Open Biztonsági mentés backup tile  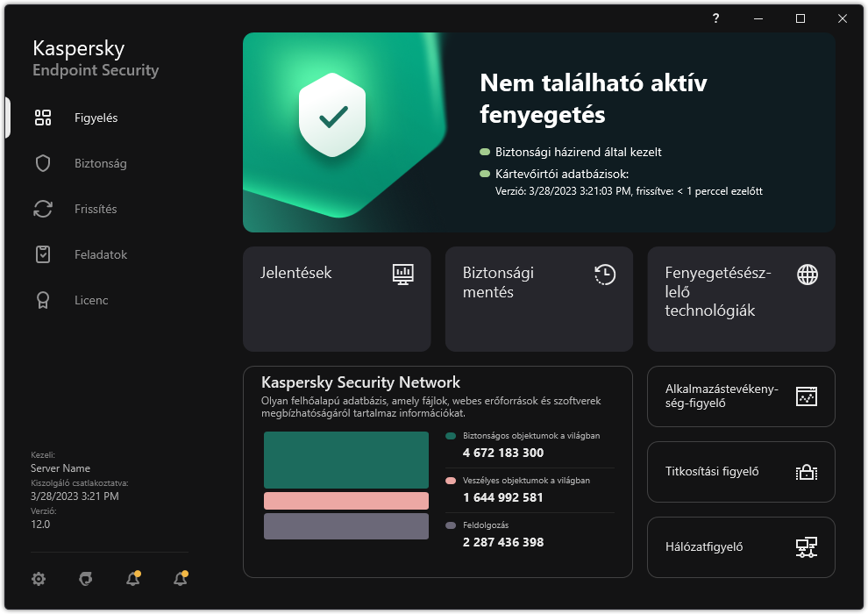[x=538, y=298]
